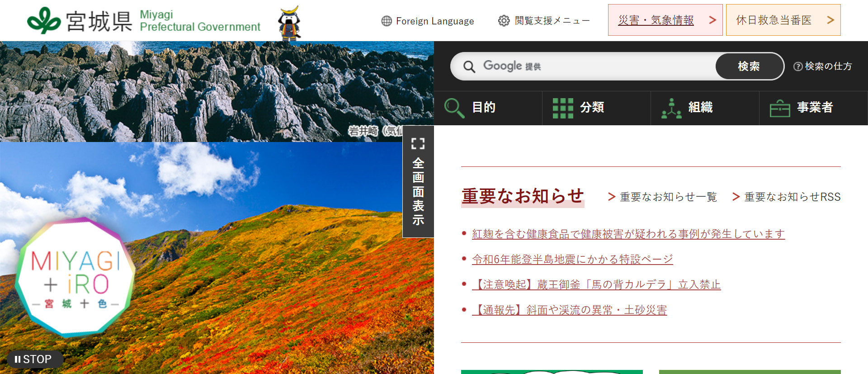Click the Miyagi Prefecture clover logo
The height and width of the screenshot is (374, 868).
[44, 20]
